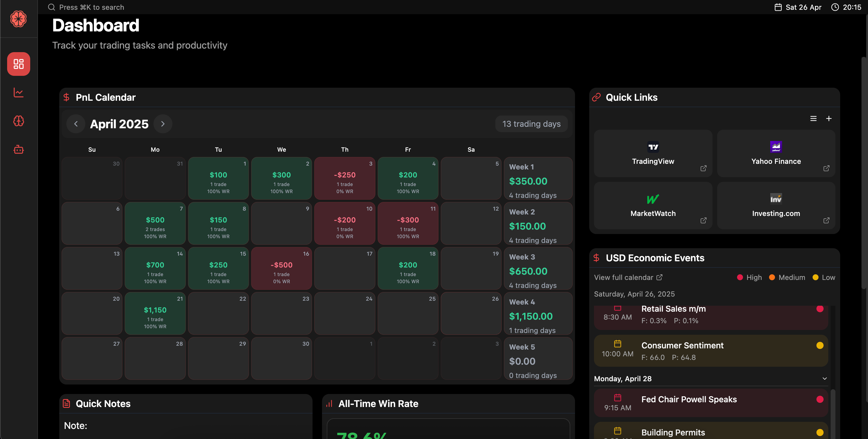The image size is (868, 439).
Task: Switch Quick Links to list view
Action: point(813,118)
